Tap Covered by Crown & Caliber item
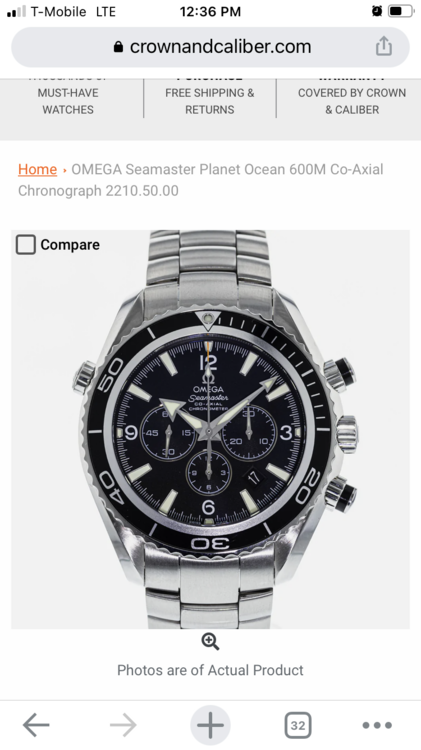Viewport: 421px width, 750px height. coord(352,101)
